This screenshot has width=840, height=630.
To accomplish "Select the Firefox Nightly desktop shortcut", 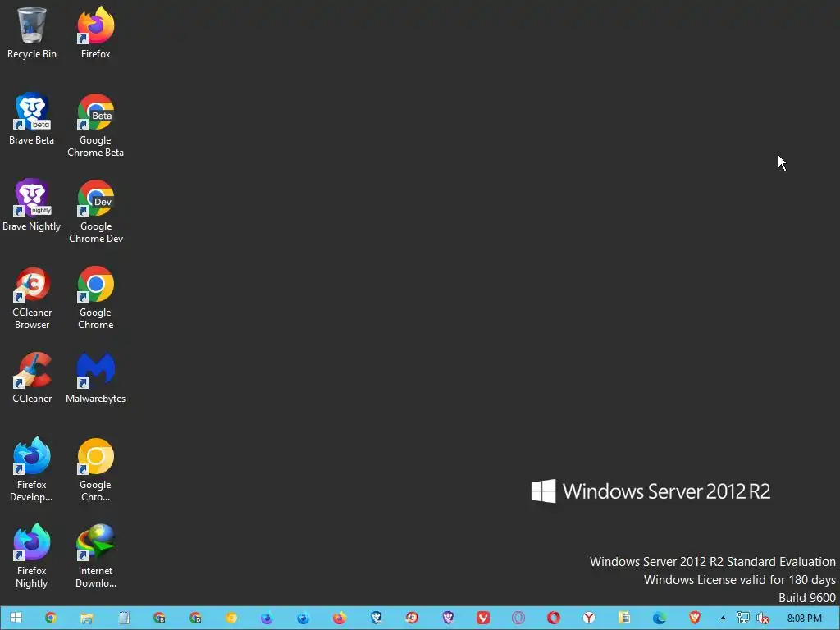I will click(x=32, y=556).
